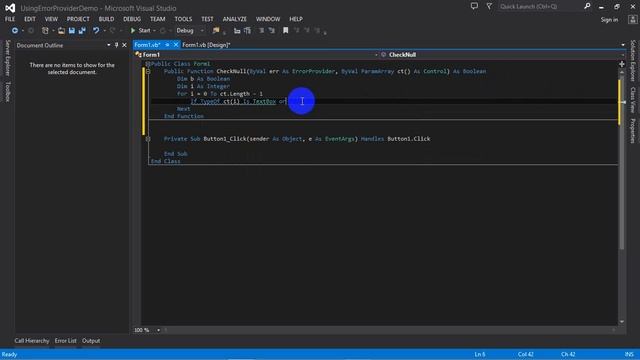The height and width of the screenshot is (360, 640).
Task: Click the vertical scrollbar thumb in editor
Action: [x=622, y=161]
